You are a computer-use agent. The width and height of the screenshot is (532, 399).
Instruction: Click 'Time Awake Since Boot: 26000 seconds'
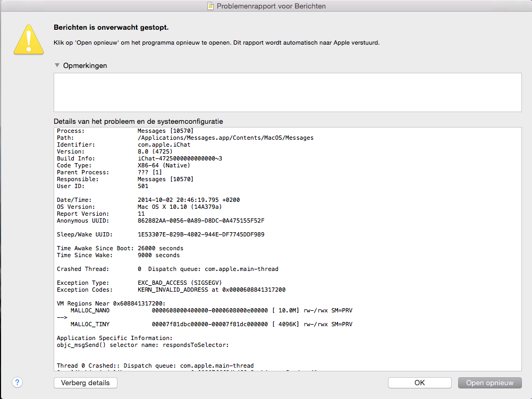(120, 248)
